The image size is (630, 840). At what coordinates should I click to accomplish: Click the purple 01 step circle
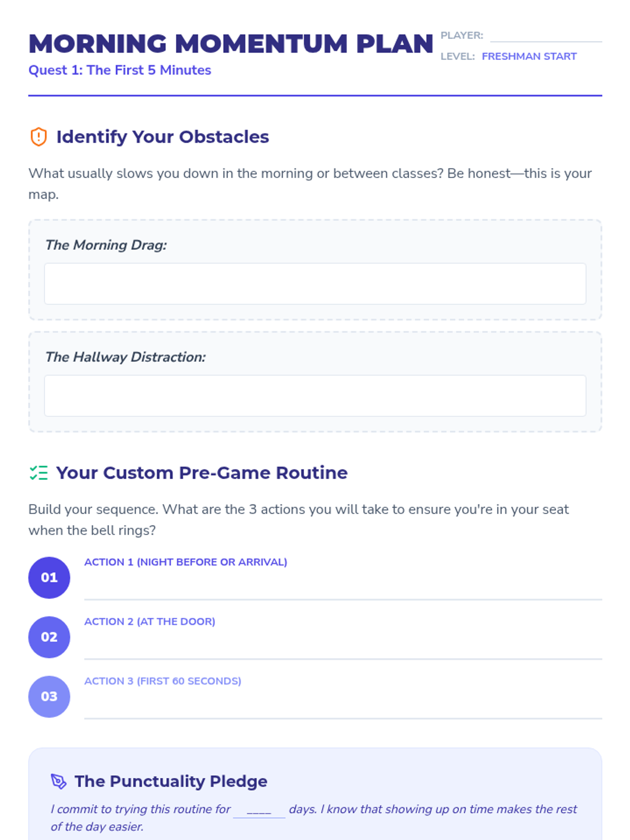point(49,577)
